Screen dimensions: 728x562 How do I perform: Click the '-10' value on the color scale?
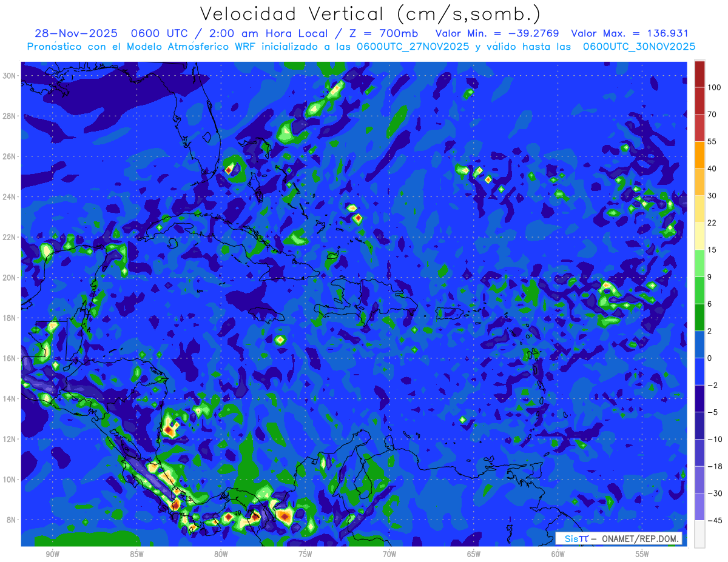click(714, 439)
